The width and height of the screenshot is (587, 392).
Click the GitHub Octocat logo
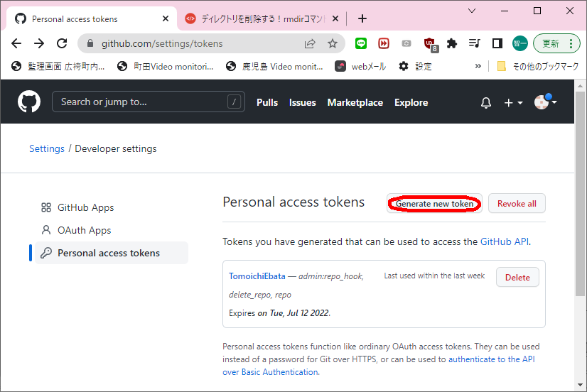[29, 102]
